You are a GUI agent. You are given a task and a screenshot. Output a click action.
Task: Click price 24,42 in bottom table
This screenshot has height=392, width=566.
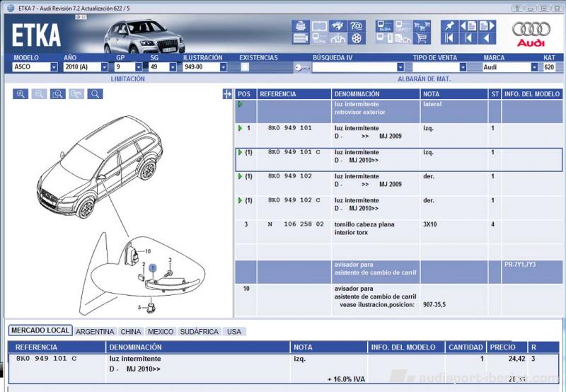pos(516,359)
